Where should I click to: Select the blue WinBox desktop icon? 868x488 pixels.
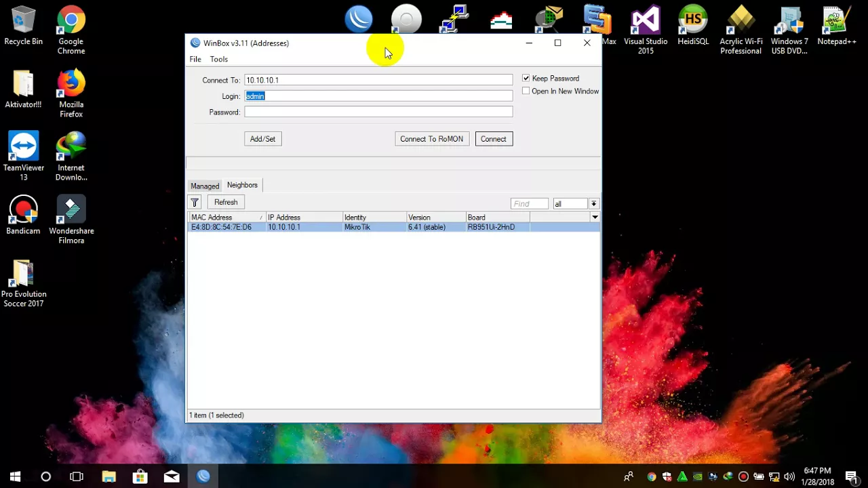tap(359, 19)
